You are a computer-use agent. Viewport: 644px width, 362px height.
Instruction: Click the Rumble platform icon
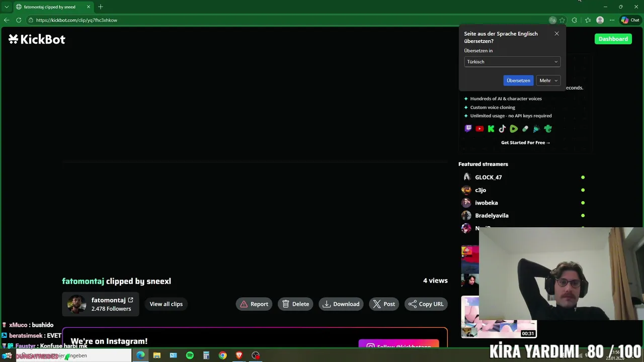tap(514, 129)
